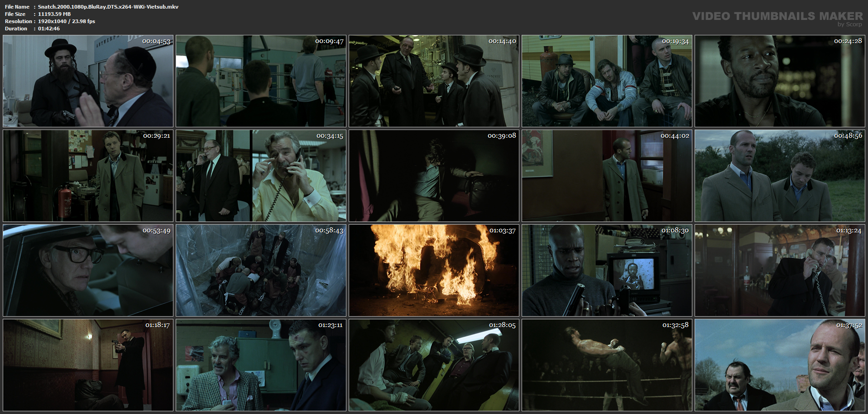Viewport: 868px width, 414px height.
Task: Pick the thumbnail stamped 00:53:49
Action: tap(88, 270)
